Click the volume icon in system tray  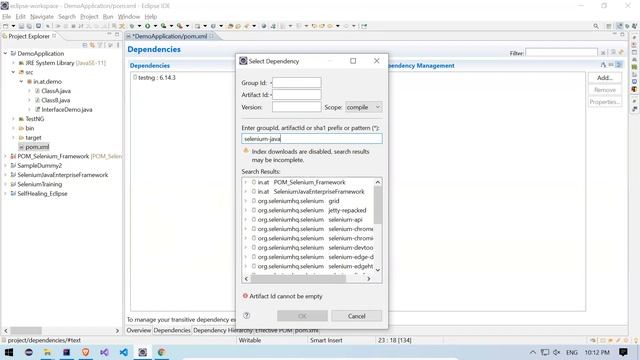(557, 352)
